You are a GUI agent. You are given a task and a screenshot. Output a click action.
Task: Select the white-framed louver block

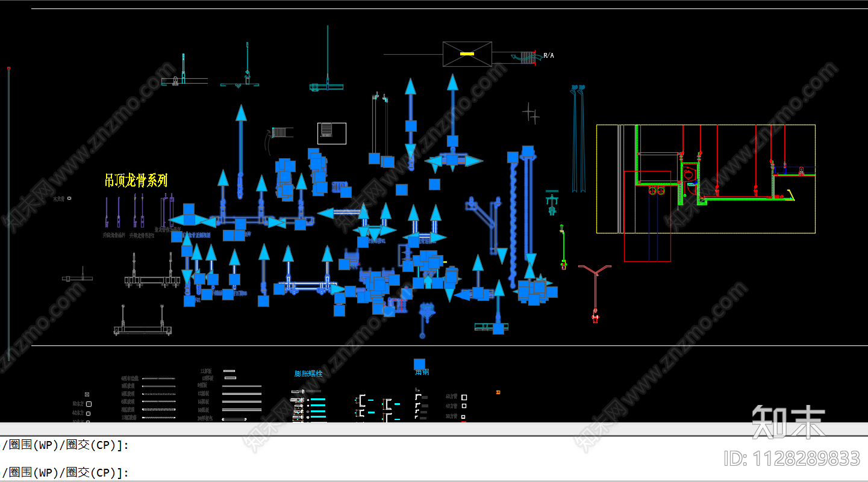332,133
